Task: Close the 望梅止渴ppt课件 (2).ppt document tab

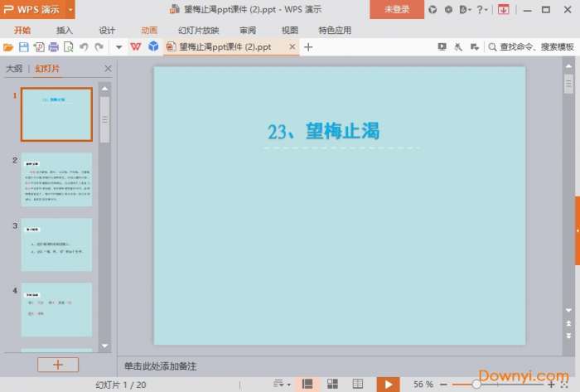Action: click(292, 46)
